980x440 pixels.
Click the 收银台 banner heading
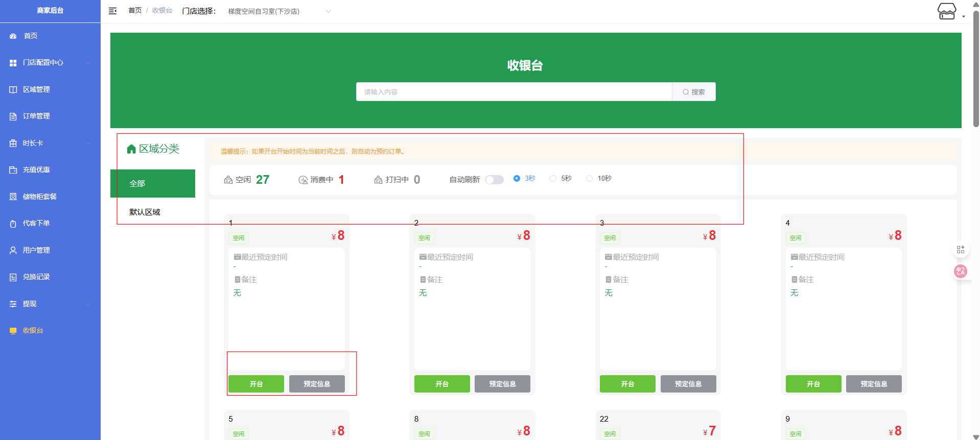coord(525,65)
